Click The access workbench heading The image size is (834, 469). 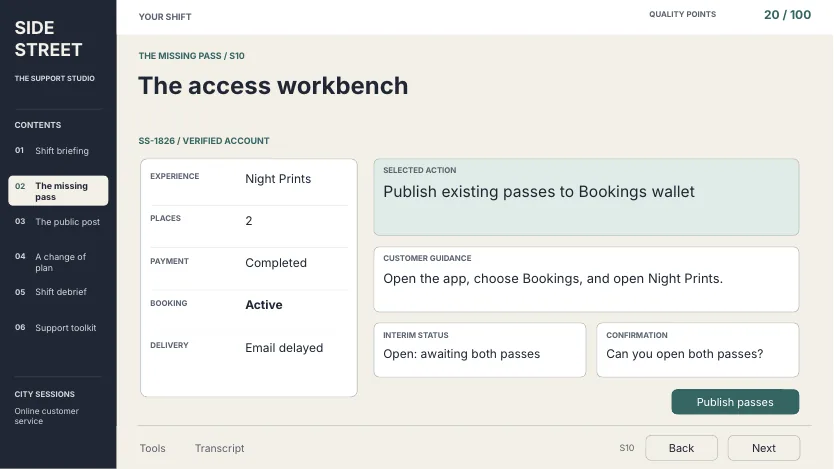pyautogui.click(x=273, y=86)
